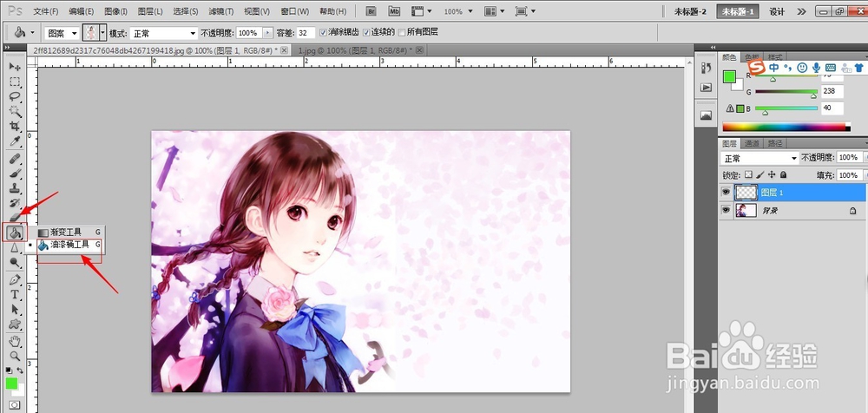The image size is (868, 413).
Task: Toggle 消除锯齿 anti-alias checkbox
Action: pos(323,33)
